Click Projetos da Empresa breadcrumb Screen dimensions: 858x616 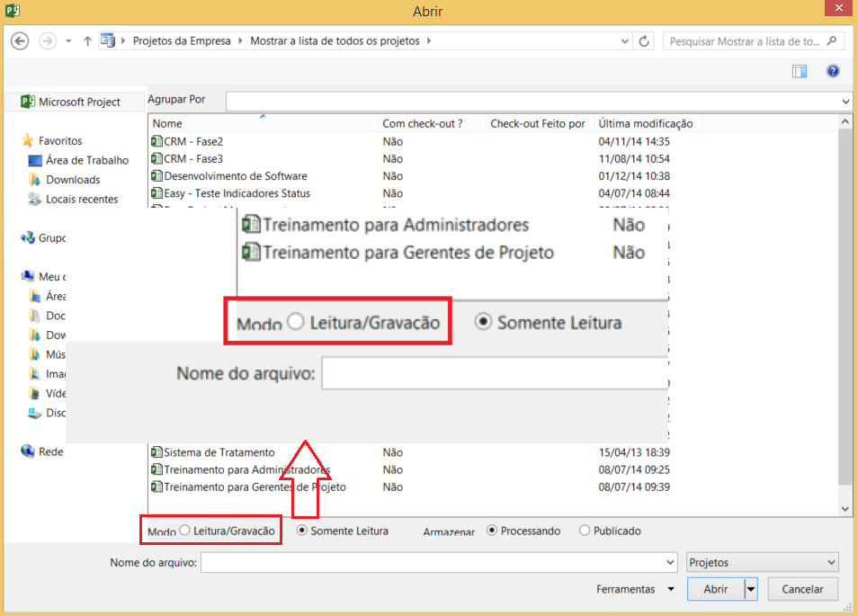coord(182,41)
